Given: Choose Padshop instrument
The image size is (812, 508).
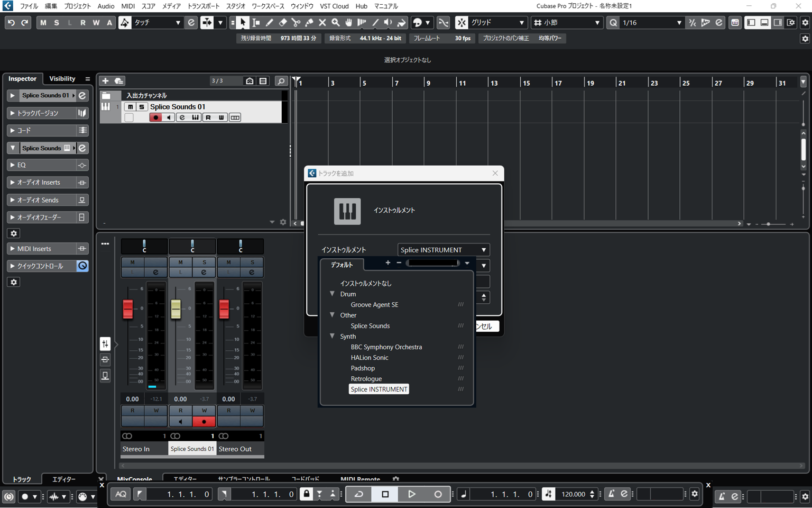Looking at the screenshot, I should (363, 368).
